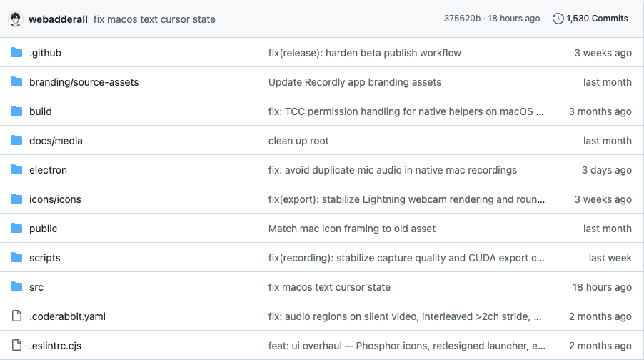The height and width of the screenshot is (360, 644).
Task: Open commit 'Match mac icon framing to old asset'
Action: (351, 229)
